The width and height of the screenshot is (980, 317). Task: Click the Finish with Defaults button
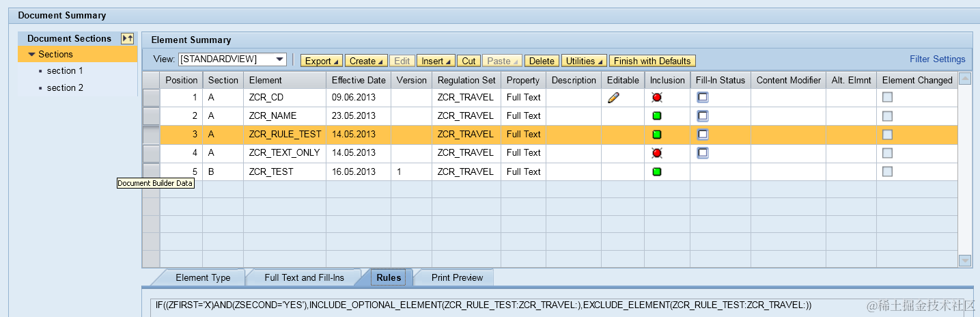tap(652, 61)
